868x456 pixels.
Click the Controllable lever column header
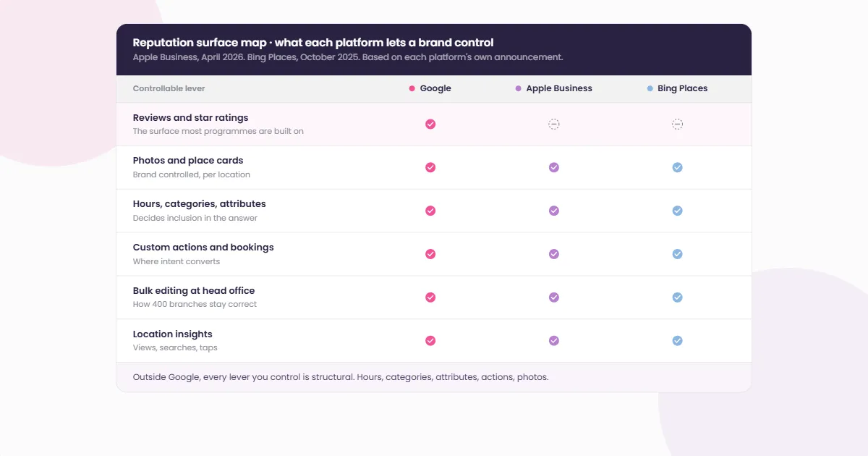pyautogui.click(x=169, y=88)
